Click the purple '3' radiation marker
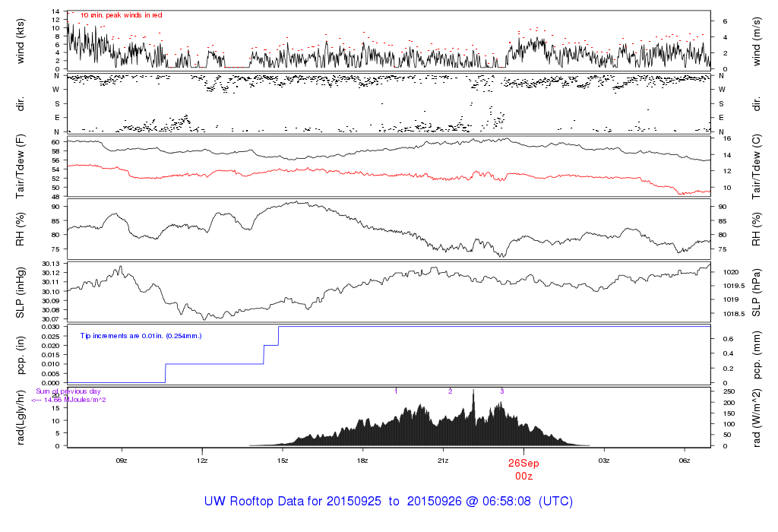 click(x=502, y=391)
